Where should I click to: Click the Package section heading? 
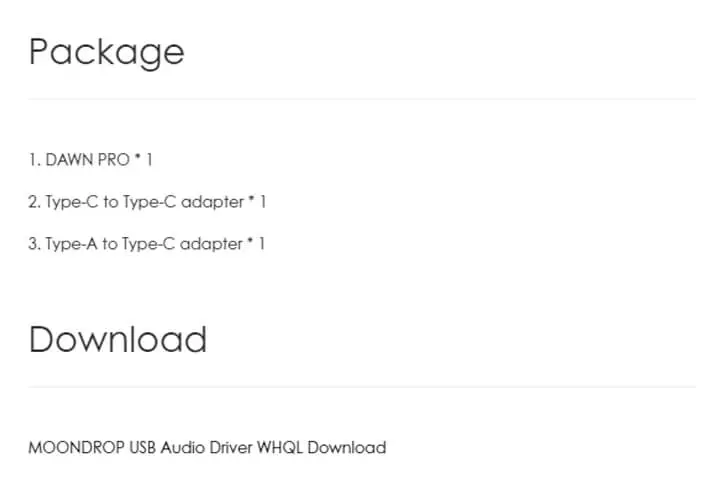pos(107,52)
